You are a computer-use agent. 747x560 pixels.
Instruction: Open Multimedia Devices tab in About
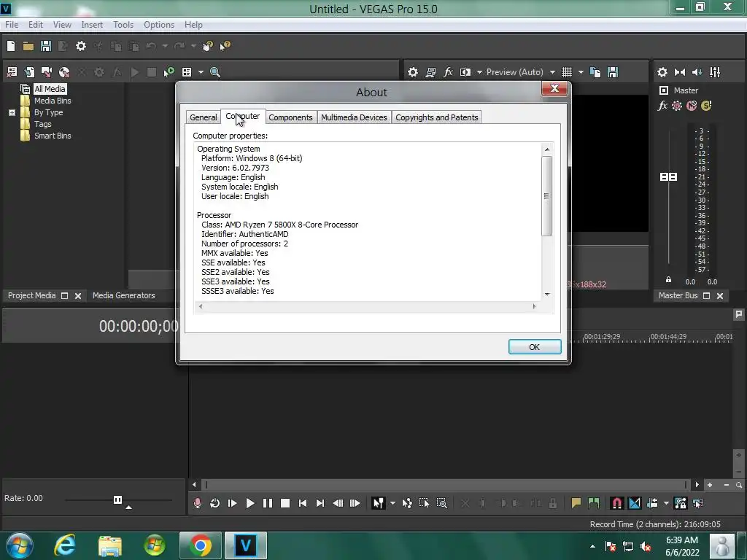click(354, 117)
